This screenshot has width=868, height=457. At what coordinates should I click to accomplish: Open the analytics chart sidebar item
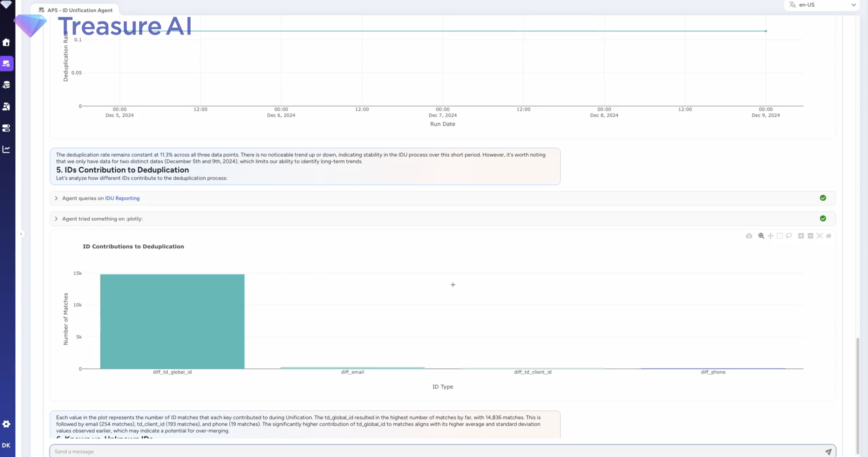6,149
